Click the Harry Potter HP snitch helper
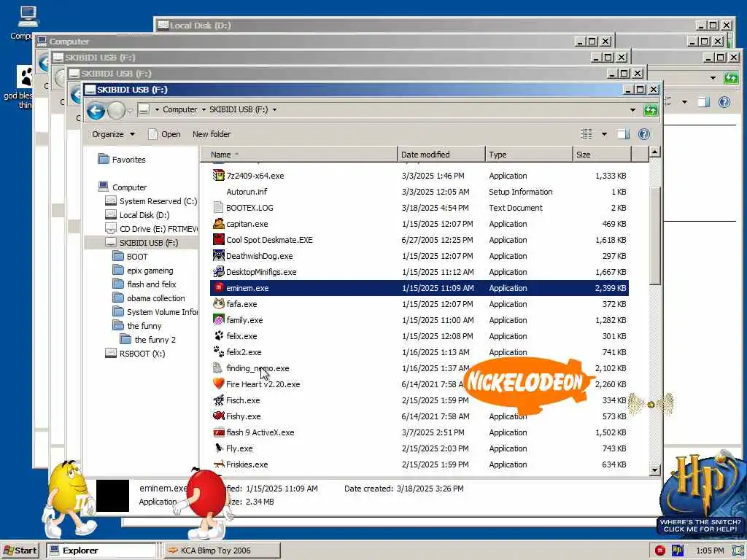This screenshot has height=560, width=747. tap(700, 493)
